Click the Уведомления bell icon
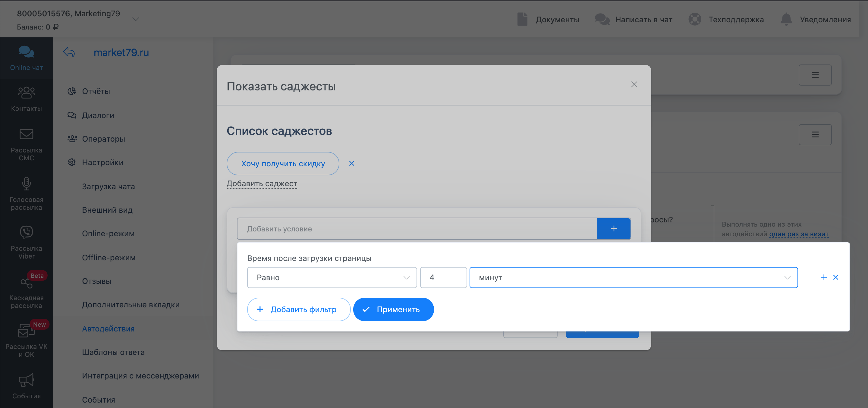This screenshot has height=408, width=868. tap(786, 19)
